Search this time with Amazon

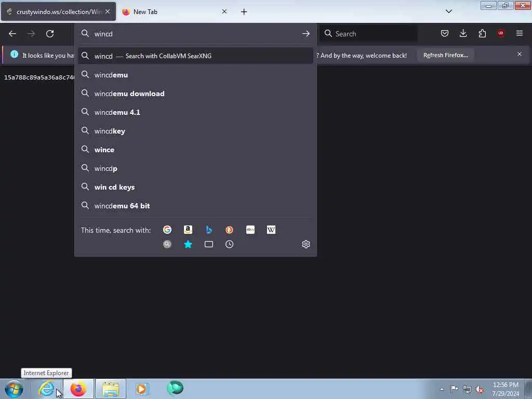[188, 230]
